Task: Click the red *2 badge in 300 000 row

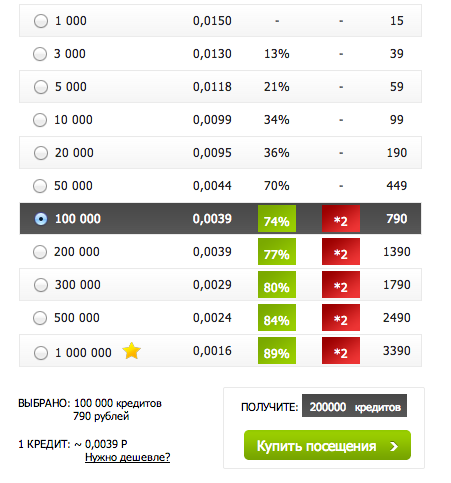Action: click(x=341, y=285)
